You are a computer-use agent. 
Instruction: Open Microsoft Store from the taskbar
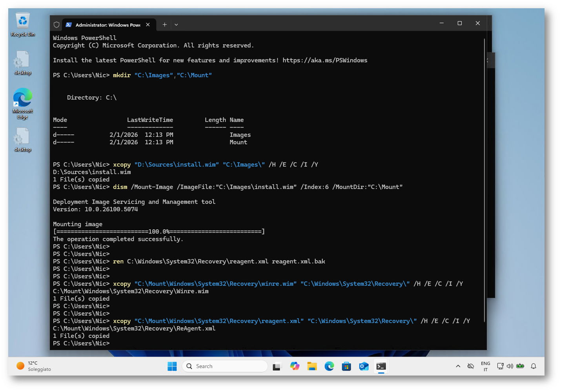(346, 366)
